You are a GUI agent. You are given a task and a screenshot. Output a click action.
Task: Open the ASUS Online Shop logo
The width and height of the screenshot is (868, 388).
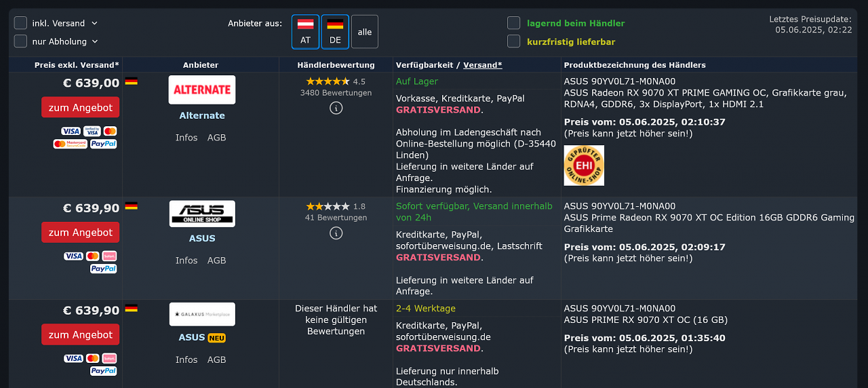pos(202,214)
